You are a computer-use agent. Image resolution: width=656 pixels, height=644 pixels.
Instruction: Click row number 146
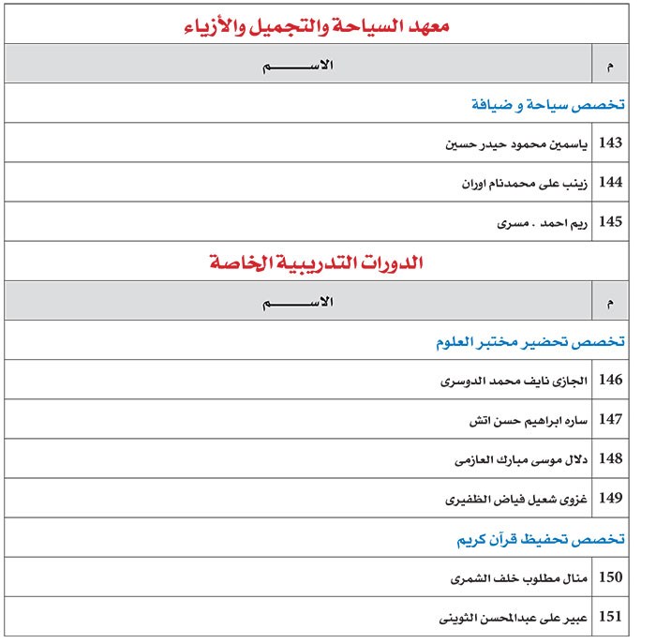[x=610, y=380]
